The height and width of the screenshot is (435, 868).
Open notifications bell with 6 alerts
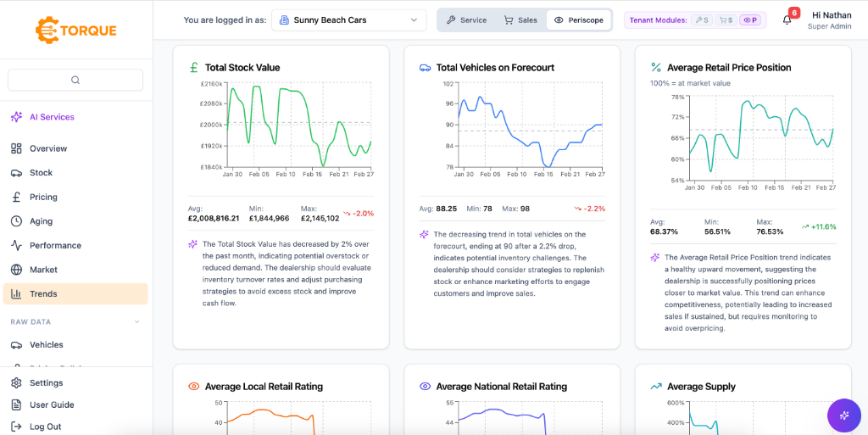[x=787, y=20]
